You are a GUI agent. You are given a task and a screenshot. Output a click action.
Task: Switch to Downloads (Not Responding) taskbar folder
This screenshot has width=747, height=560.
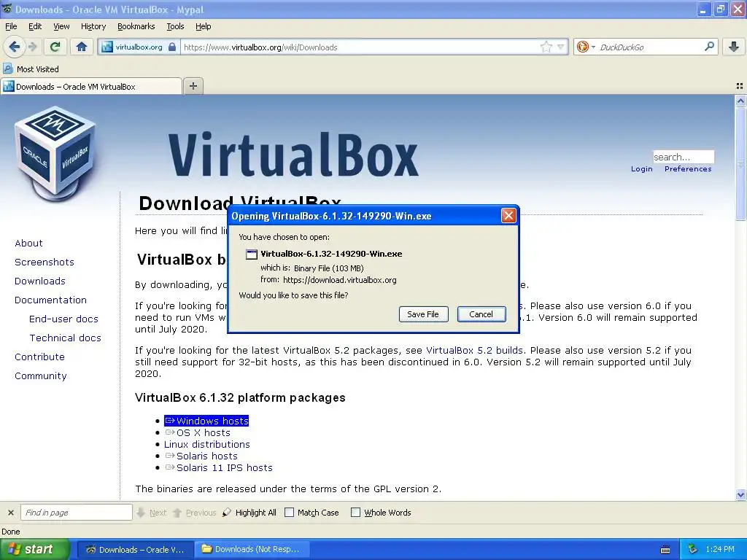coord(252,550)
